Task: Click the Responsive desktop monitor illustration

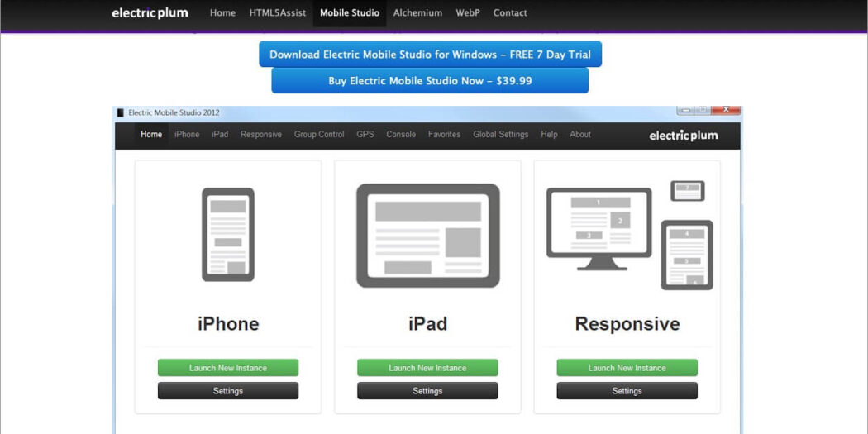Action: pyautogui.click(x=599, y=229)
